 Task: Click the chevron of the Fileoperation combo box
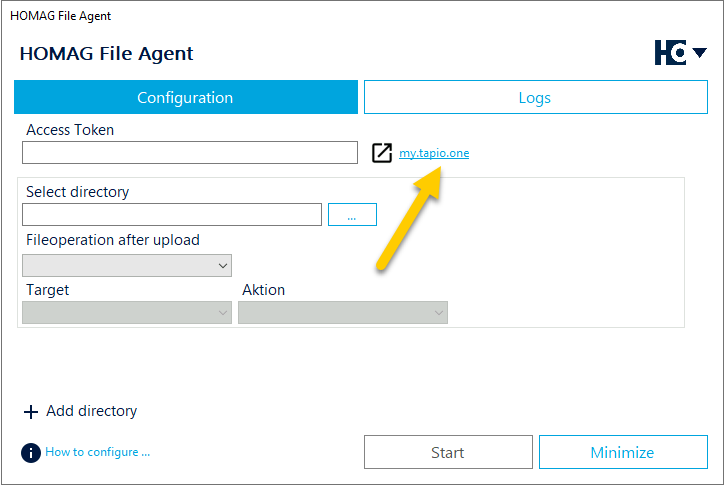tap(223, 266)
